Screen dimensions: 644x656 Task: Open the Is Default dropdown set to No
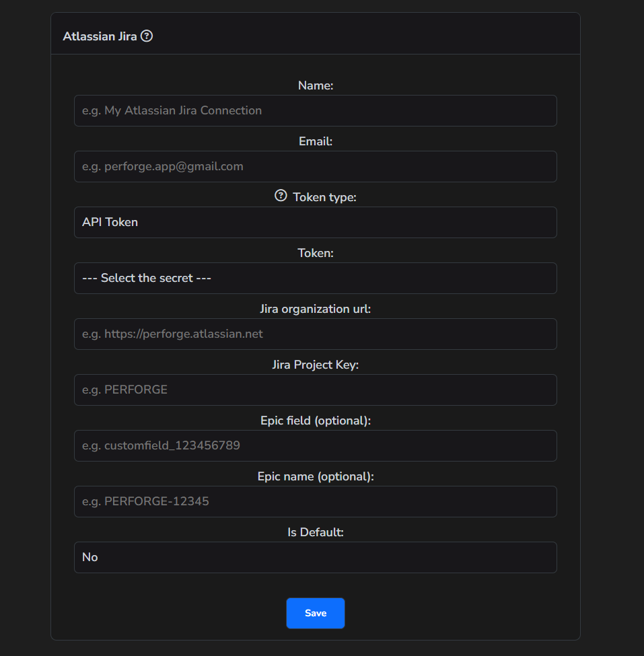(x=315, y=557)
